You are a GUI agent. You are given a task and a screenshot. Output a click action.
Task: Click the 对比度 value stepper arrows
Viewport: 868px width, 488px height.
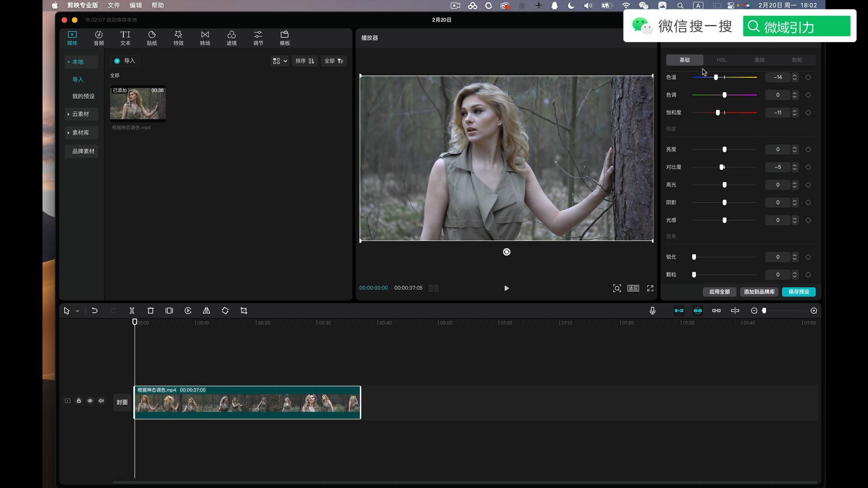pyautogui.click(x=795, y=167)
